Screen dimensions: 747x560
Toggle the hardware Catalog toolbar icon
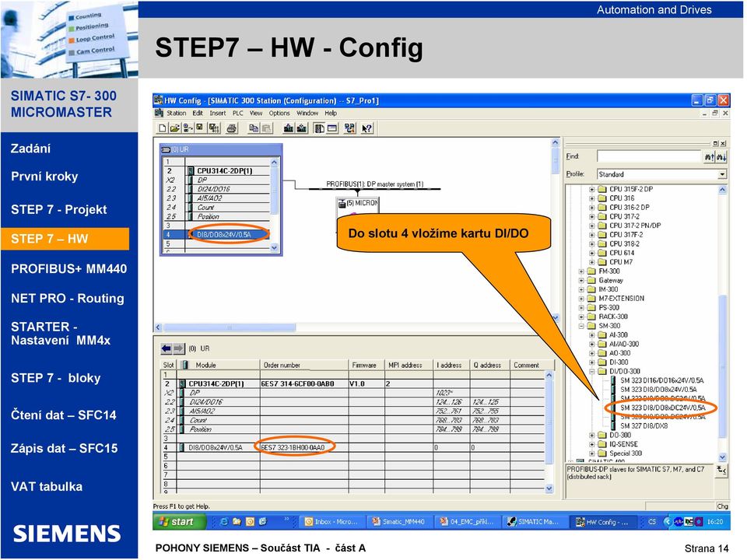tap(319, 128)
